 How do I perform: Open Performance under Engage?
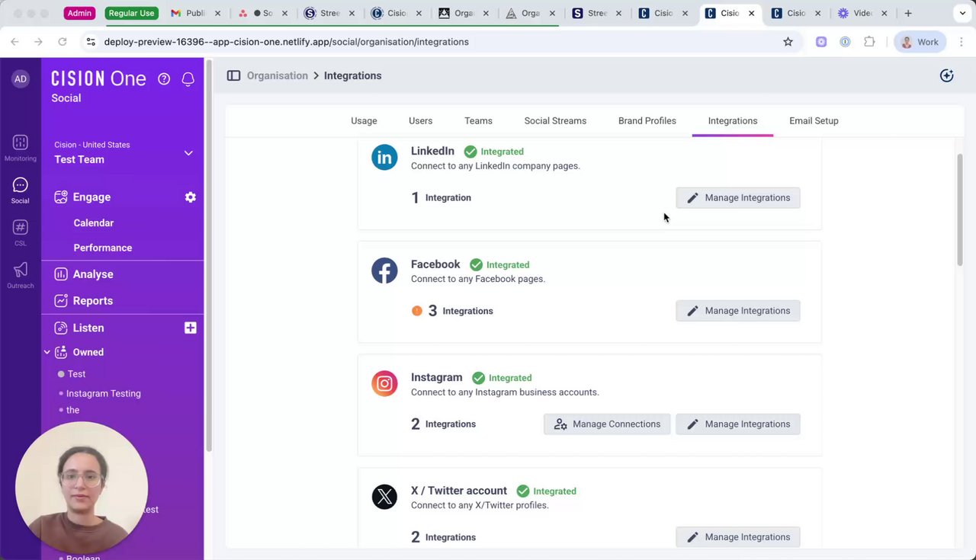pyautogui.click(x=103, y=248)
